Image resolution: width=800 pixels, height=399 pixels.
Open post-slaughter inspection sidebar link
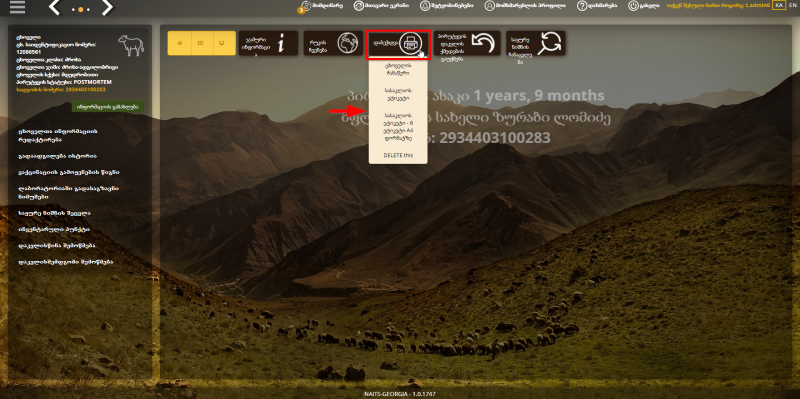(65, 262)
